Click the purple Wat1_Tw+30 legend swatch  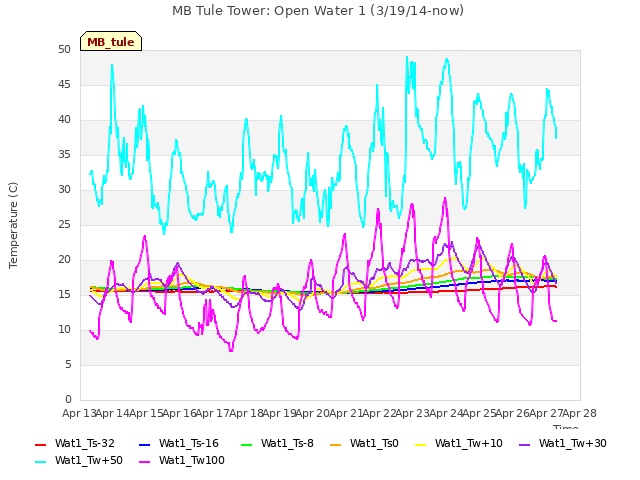coord(524,444)
